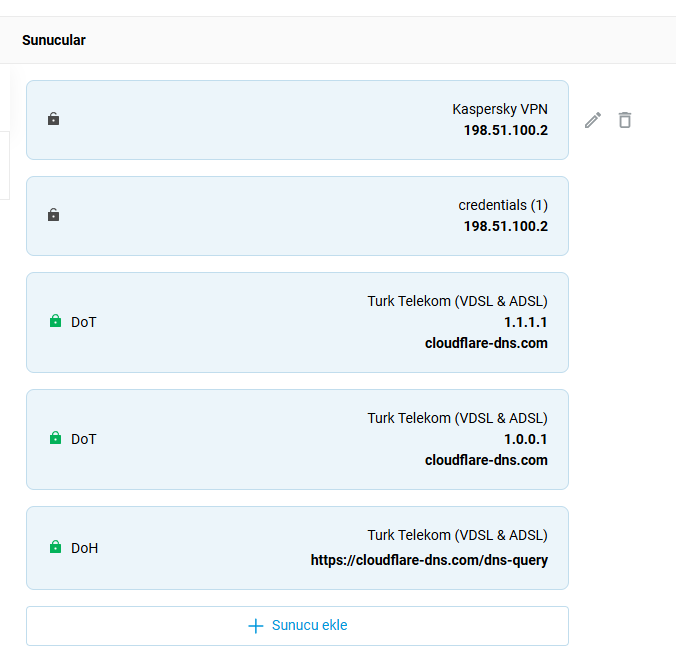This screenshot has height=672, width=676.
Task: Click the https://cloudflare-dns.com/dns-query URL
Action: (429, 560)
